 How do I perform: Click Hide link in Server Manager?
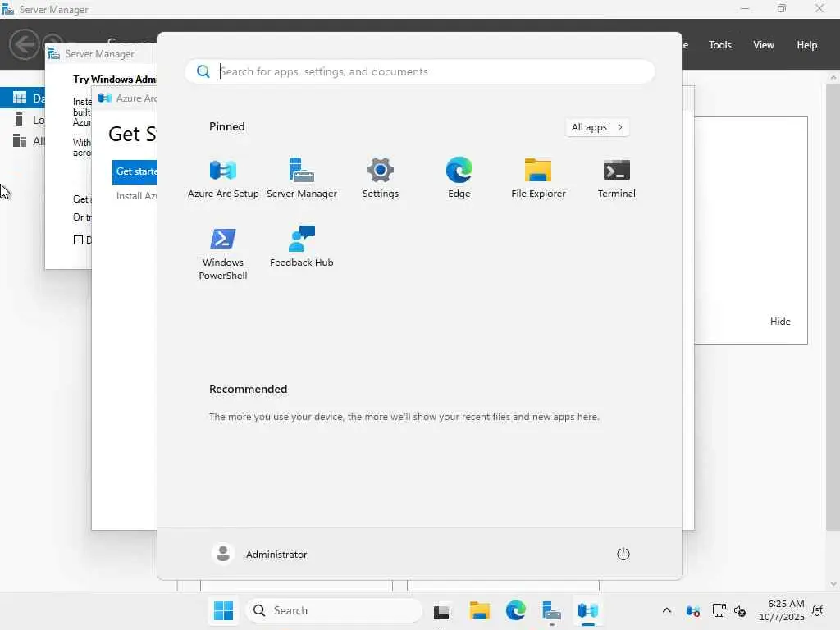click(780, 322)
